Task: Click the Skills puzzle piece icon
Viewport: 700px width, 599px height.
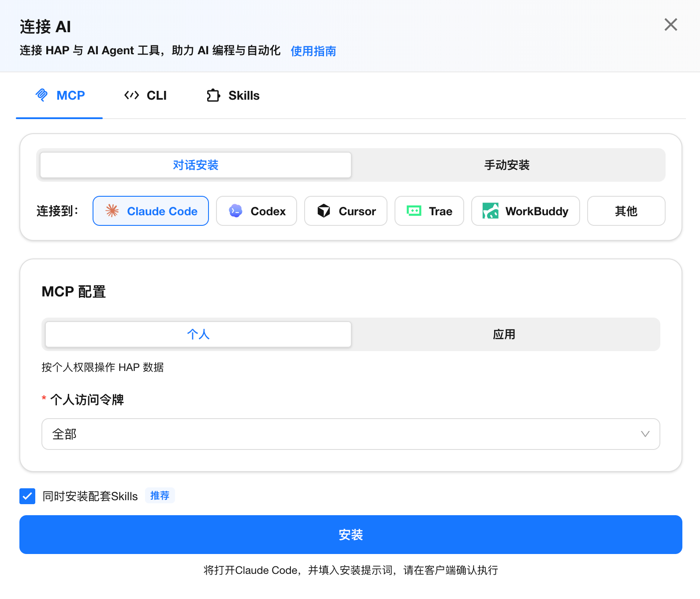Action: point(213,95)
